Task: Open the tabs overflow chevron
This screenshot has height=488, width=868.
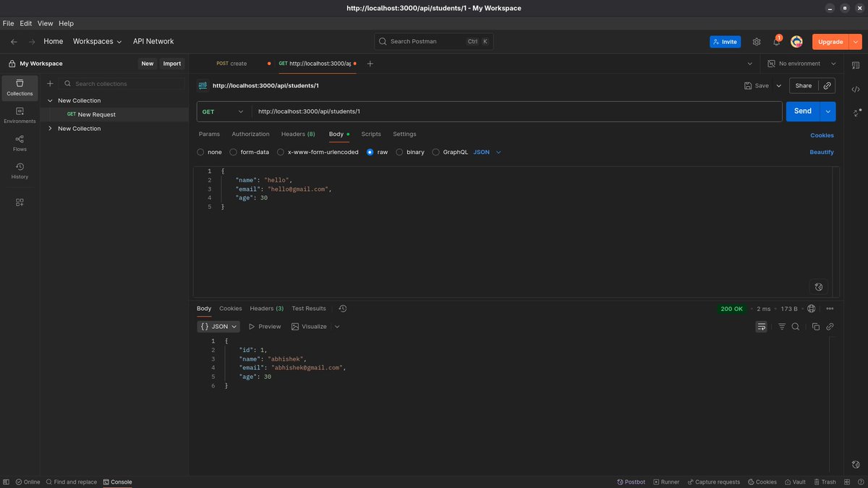Action: [749, 64]
